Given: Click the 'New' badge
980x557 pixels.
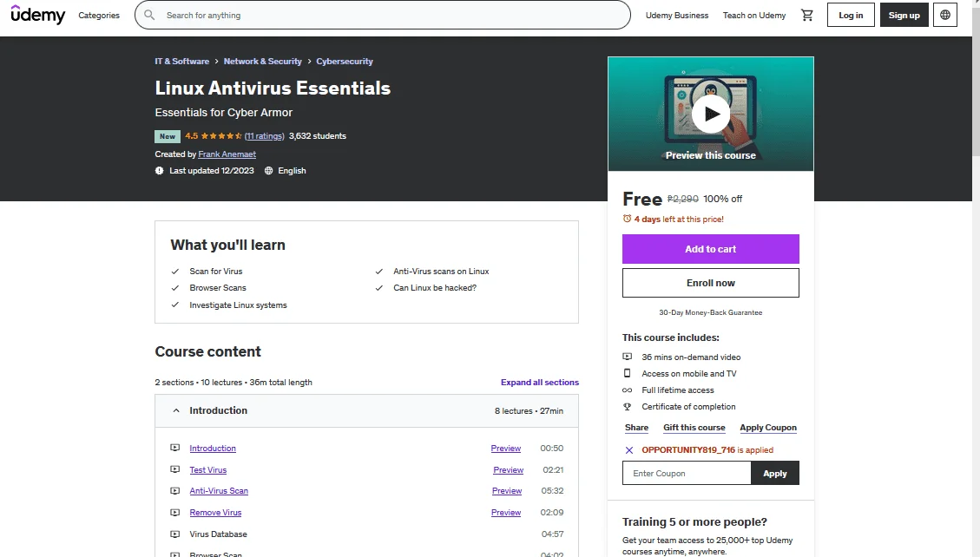Looking at the screenshot, I should (x=168, y=136).
